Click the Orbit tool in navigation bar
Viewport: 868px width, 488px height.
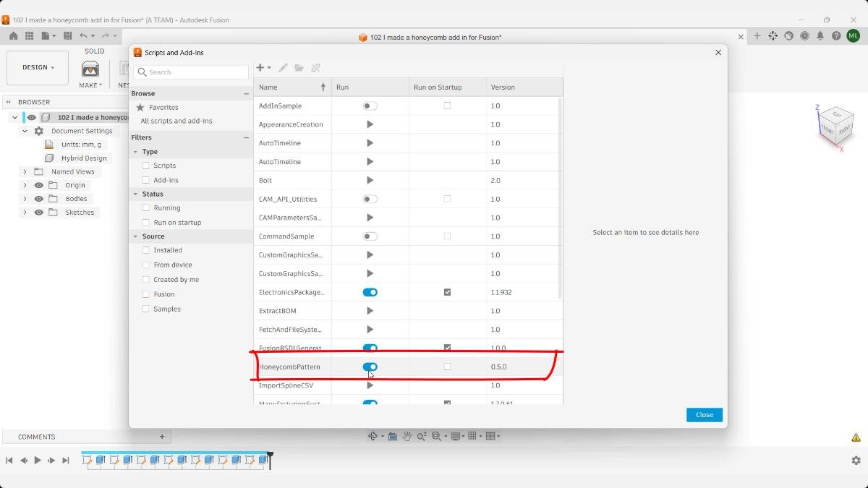pyautogui.click(x=374, y=436)
